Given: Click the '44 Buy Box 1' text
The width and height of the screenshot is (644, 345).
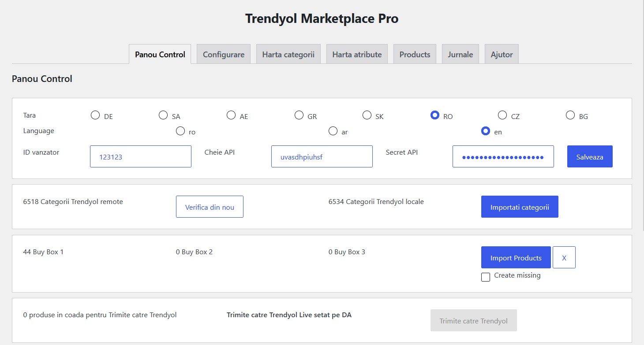Looking at the screenshot, I should coord(43,252).
